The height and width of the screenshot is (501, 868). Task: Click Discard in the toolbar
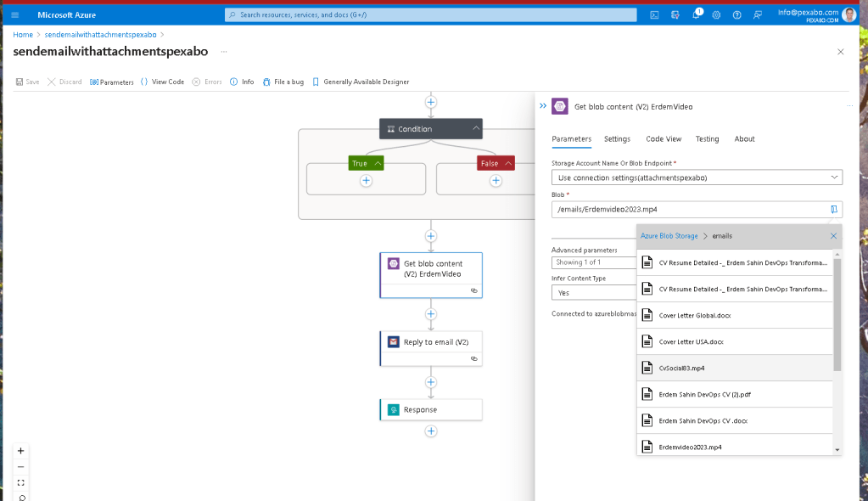pyautogui.click(x=64, y=82)
